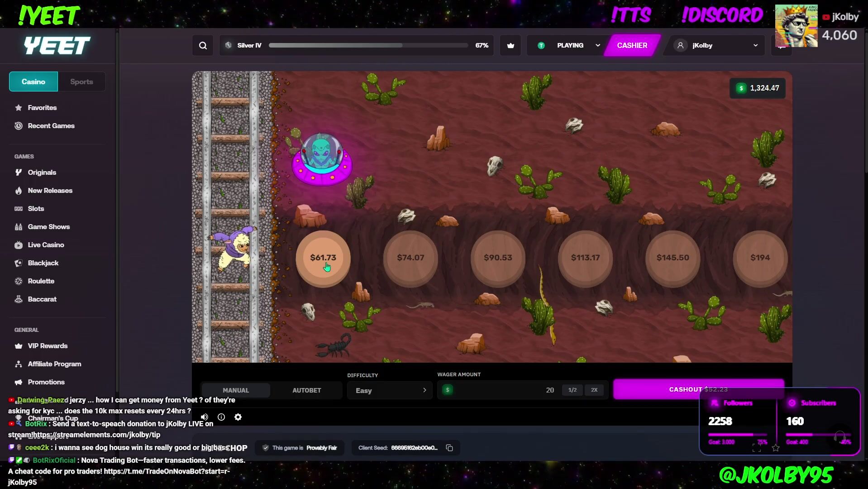
Task: Open New Releases in sidebar
Action: point(50,191)
